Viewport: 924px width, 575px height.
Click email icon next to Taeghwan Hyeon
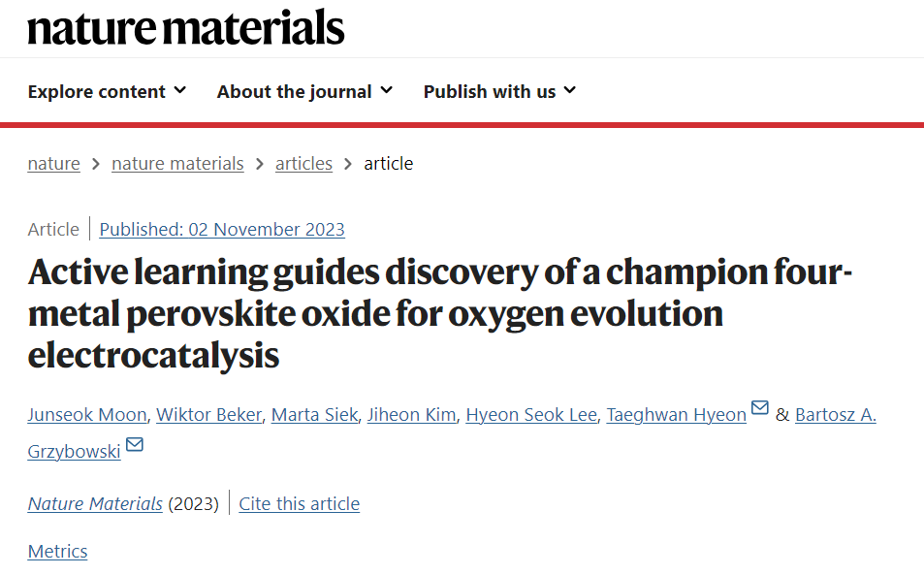tap(760, 407)
